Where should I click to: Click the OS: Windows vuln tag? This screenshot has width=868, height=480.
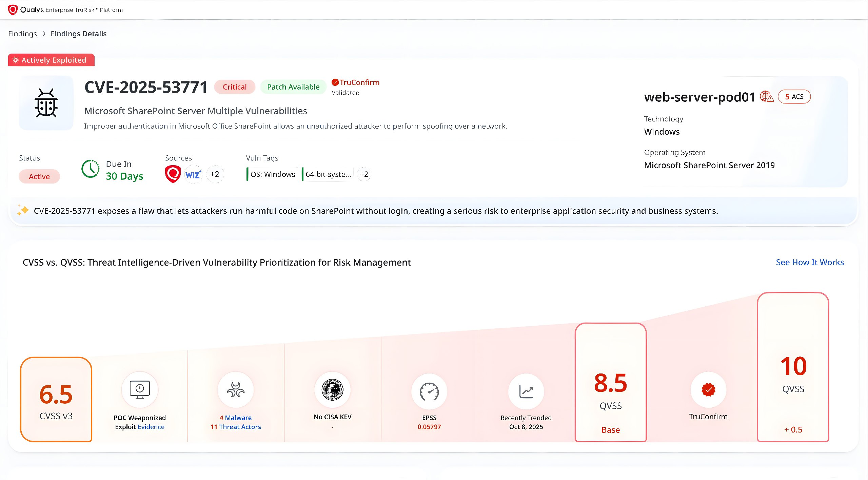(272, 174)
